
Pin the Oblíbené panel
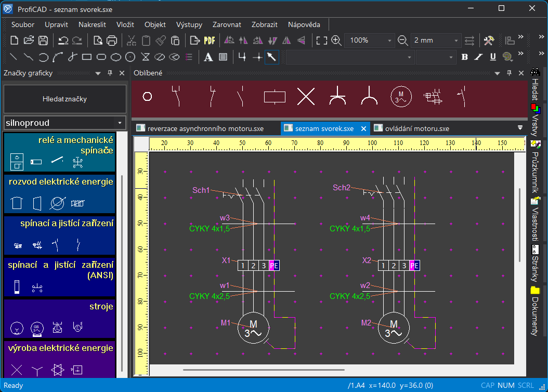pyautogui.click(x=509, y=73)
